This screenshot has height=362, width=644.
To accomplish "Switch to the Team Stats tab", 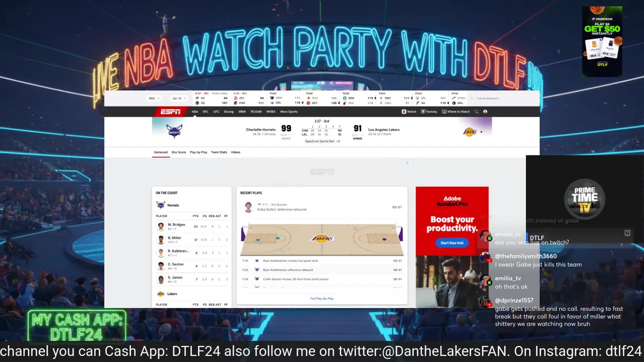I will (x=219, y=152).
